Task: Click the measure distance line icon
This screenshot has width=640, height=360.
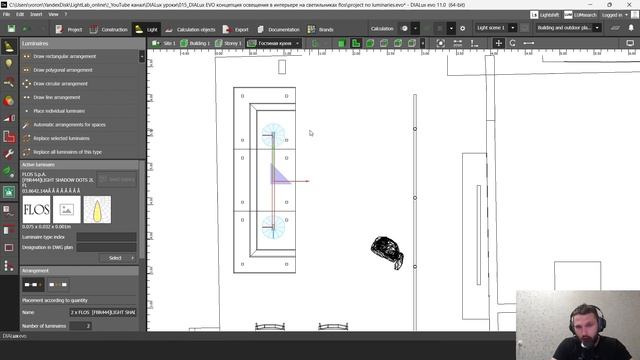Action: coord(529,43)
